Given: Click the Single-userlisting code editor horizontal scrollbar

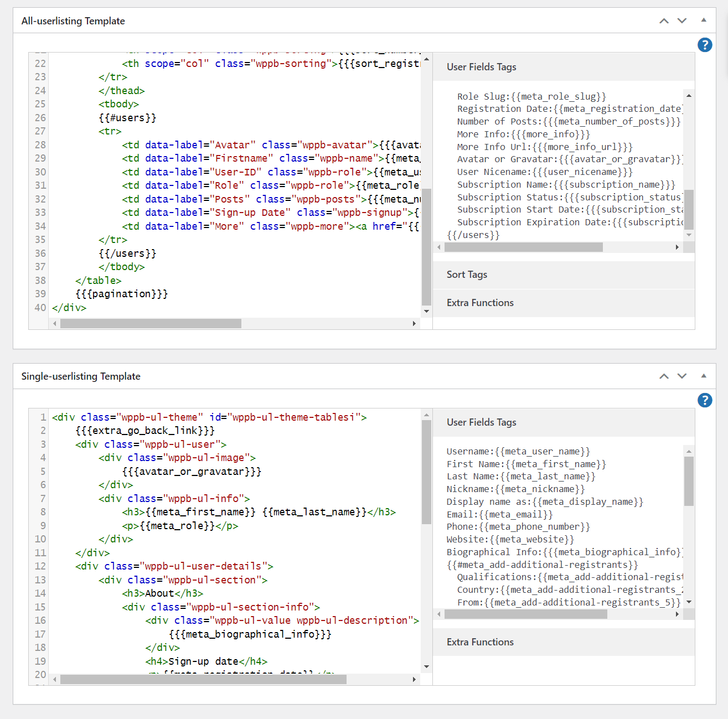Looking at the screenshot, I should [203, 679].
